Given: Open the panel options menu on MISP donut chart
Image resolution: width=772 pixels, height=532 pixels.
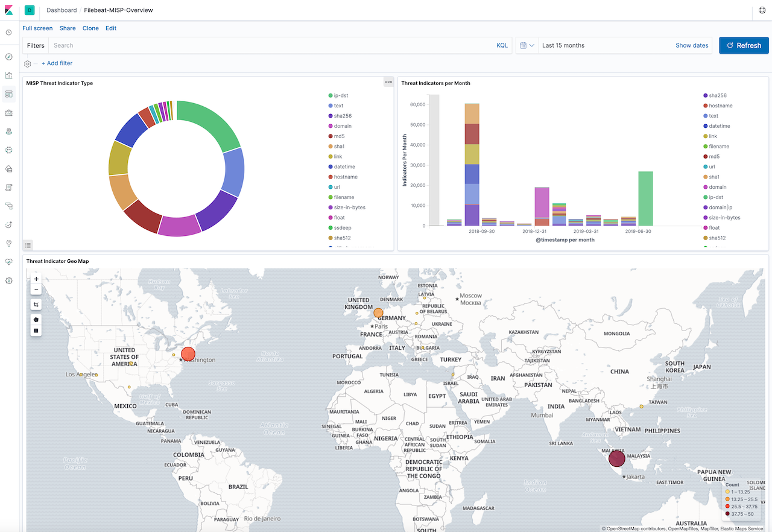Looking at the screenshot, I should [x=388, y=81].
